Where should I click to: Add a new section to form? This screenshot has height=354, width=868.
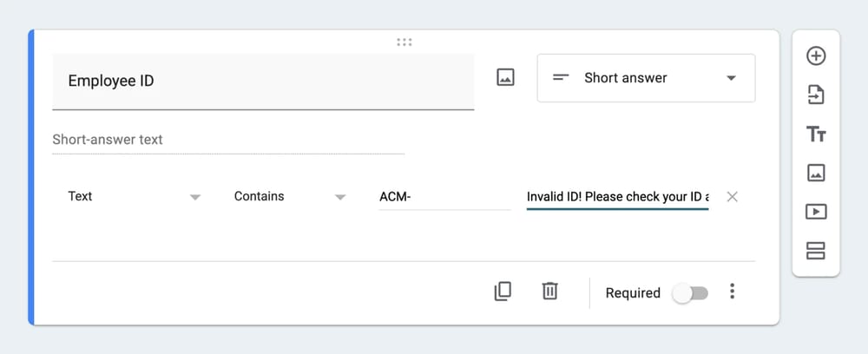pos(816,251)
